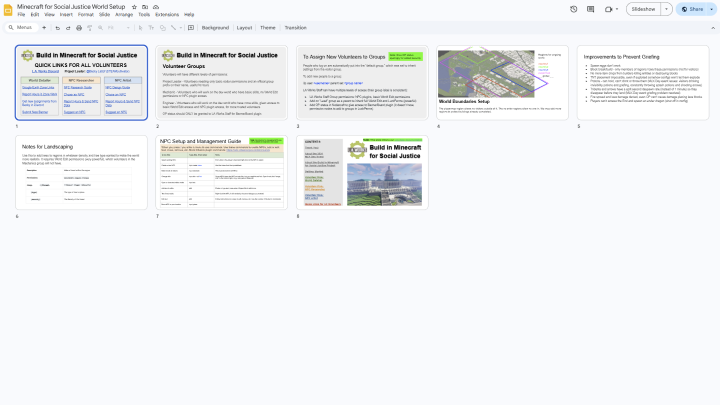This screenshot has width=720, height=405.
Task: Expand the line tool dropdown arrow
Action: tap(180, 28)
